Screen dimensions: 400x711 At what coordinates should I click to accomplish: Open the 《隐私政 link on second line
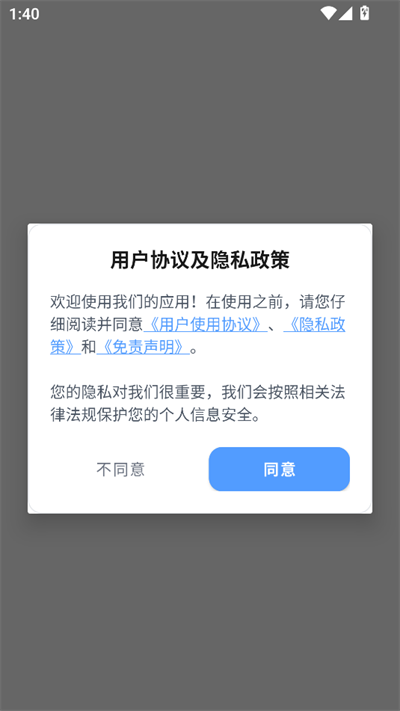pyautogui.click(x=314, y=325)
